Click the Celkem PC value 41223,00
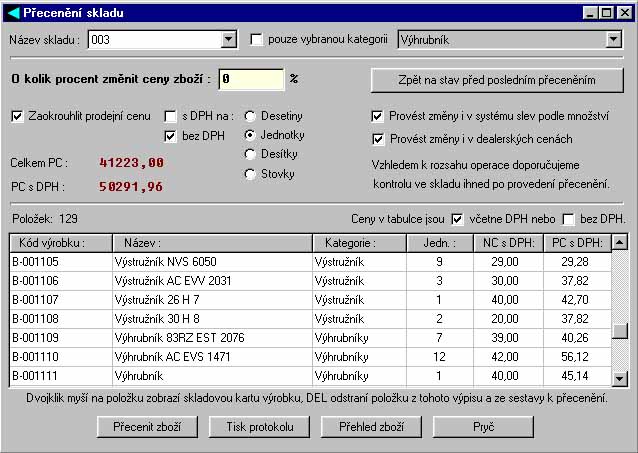The width and height of the screenshot is (638, 453). pyautogui.click(x=131, y=163)
